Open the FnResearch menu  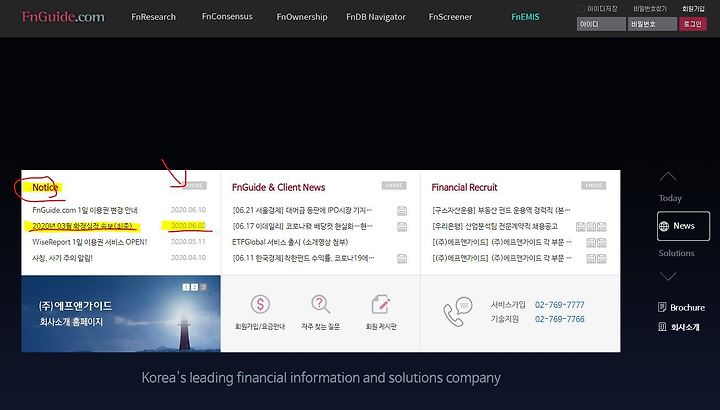coord(153,17)
